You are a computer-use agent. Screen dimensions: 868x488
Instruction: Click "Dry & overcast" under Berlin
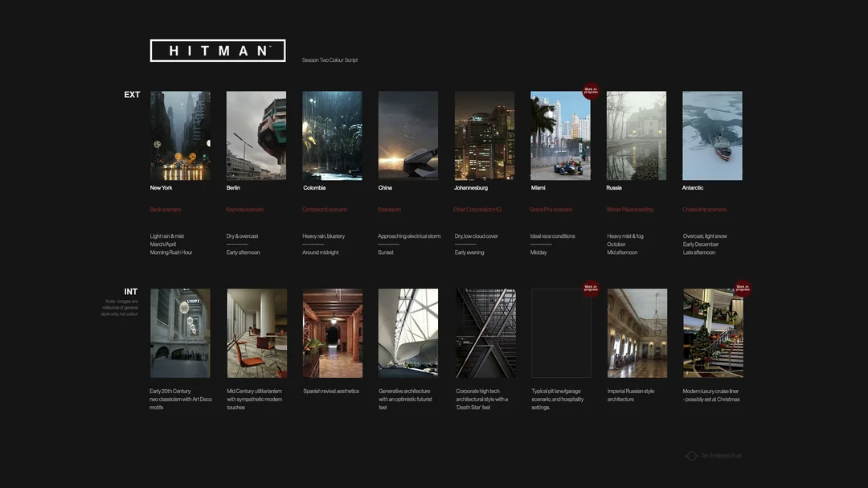(x=242, y=236)
